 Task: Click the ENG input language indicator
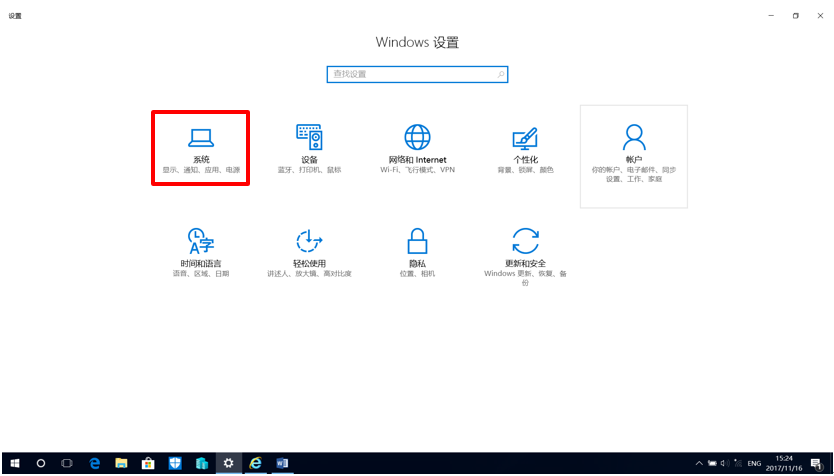pos(754,463)
